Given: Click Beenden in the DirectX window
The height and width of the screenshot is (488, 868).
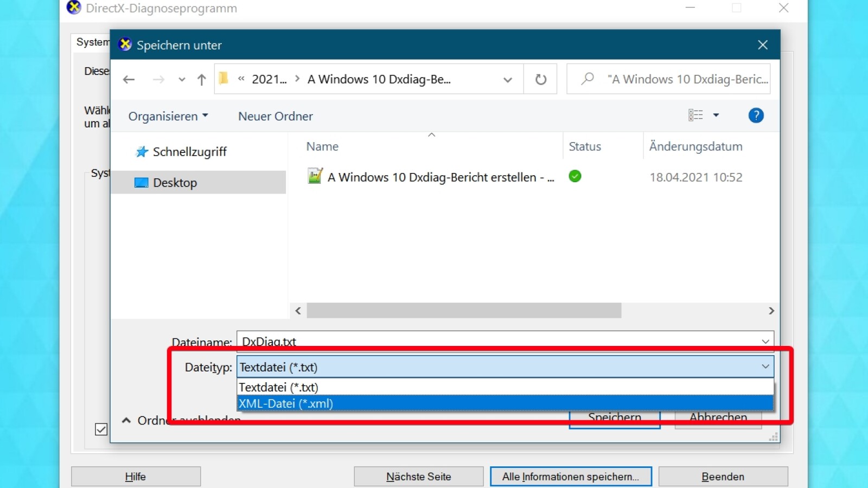Looking at the screenshot, I should pos(723,477).
